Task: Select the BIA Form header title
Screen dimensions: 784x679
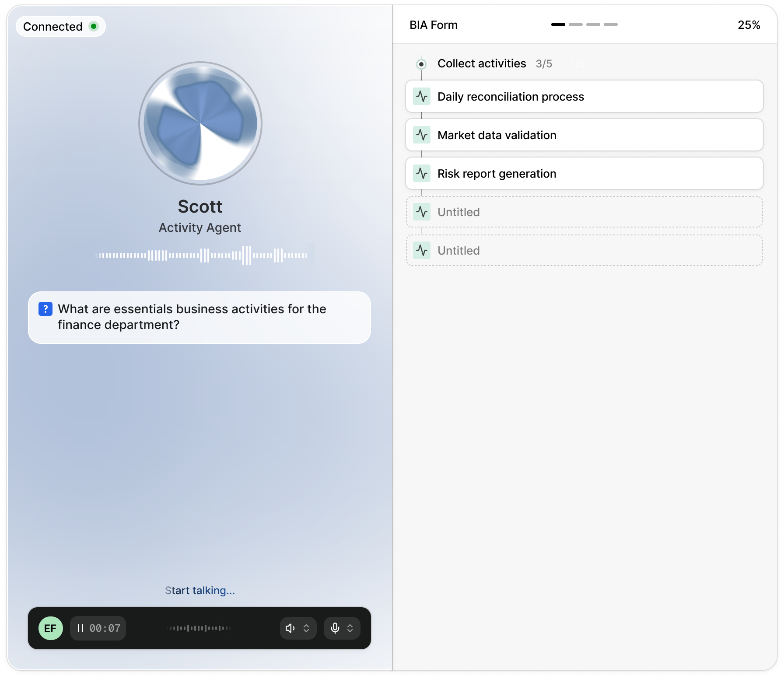Action: coord(433,24)
